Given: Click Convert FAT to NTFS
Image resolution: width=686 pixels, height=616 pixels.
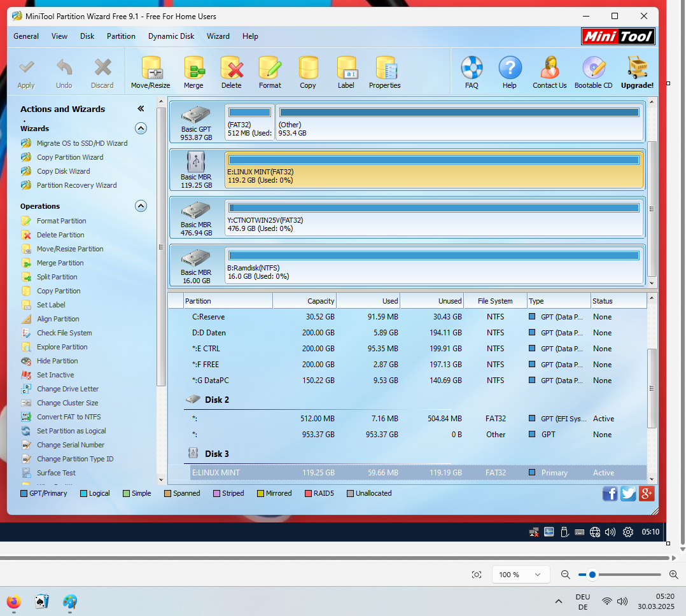Looking at the screenshot, I should [x=69, y=417].
